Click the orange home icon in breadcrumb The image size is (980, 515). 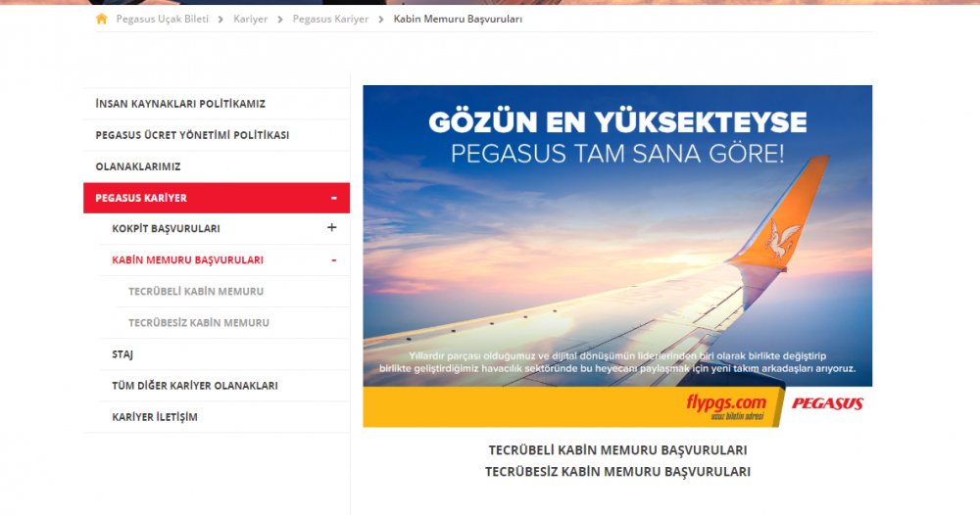[102, 19]
